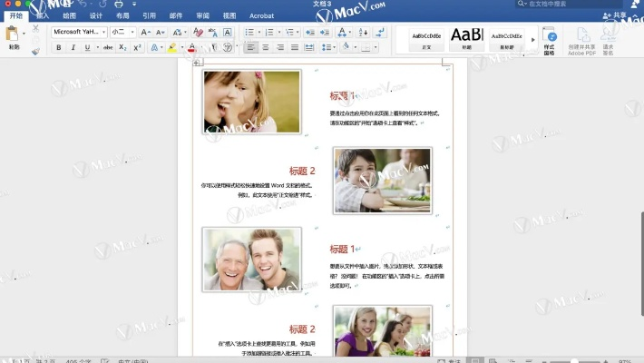Toggle Underline formatting
Screen dimensions: 644x363
[x=87, y=48]
